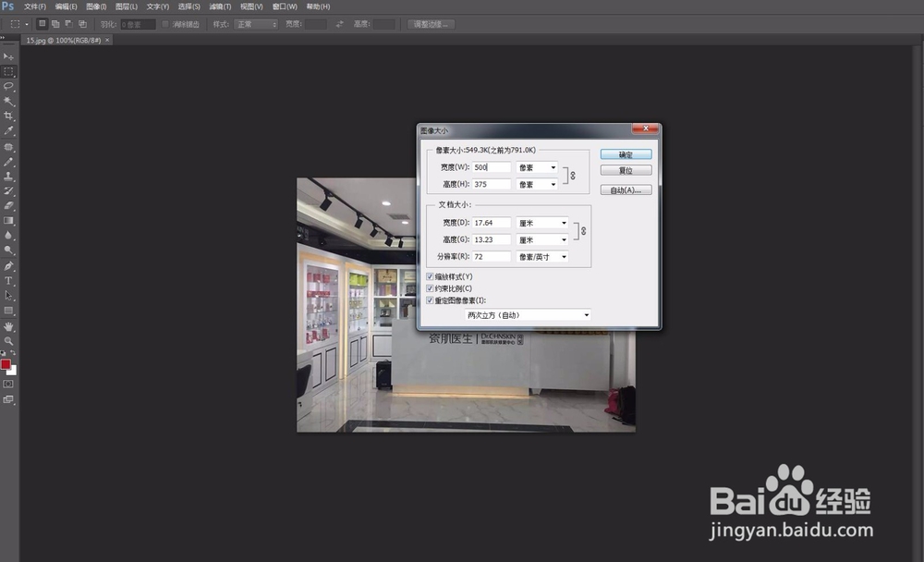The image size is (924, 562).
Task: Reset default foreground and background colors
Action: point(3,353)
